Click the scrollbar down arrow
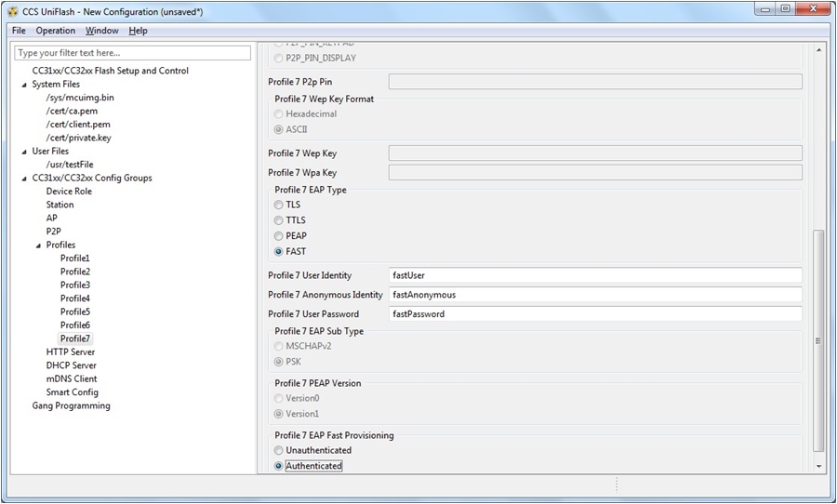 [818, 467]
